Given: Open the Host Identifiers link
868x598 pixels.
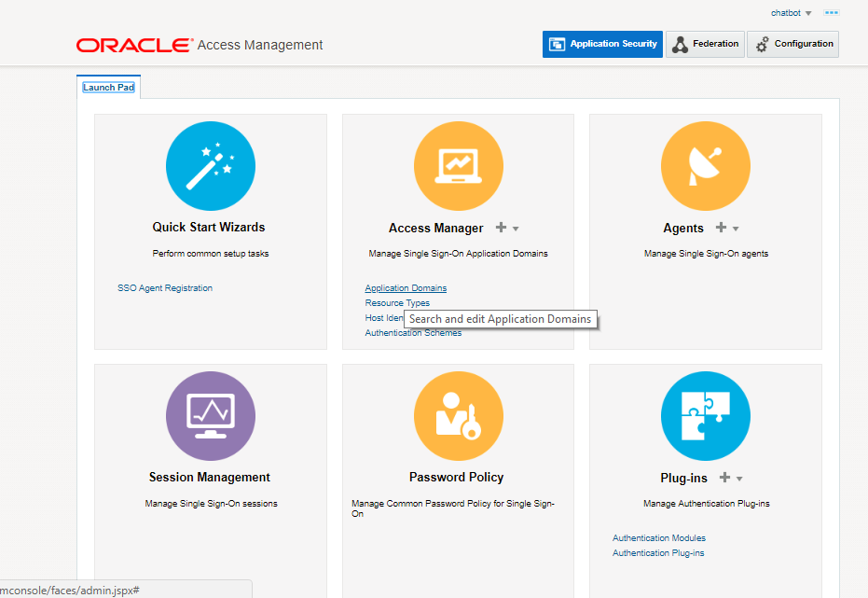Looking at the screenshot, I should pyautogui.click(x=384, y=318).
